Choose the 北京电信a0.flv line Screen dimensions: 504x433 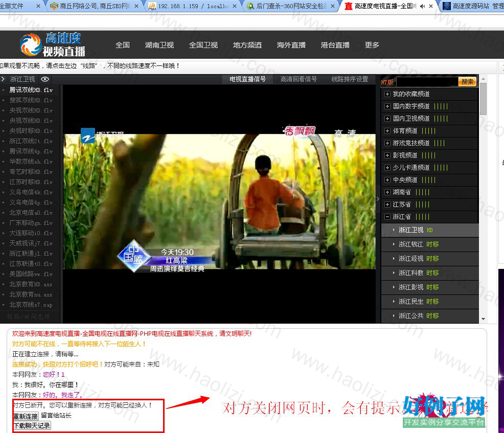point(31,213)
